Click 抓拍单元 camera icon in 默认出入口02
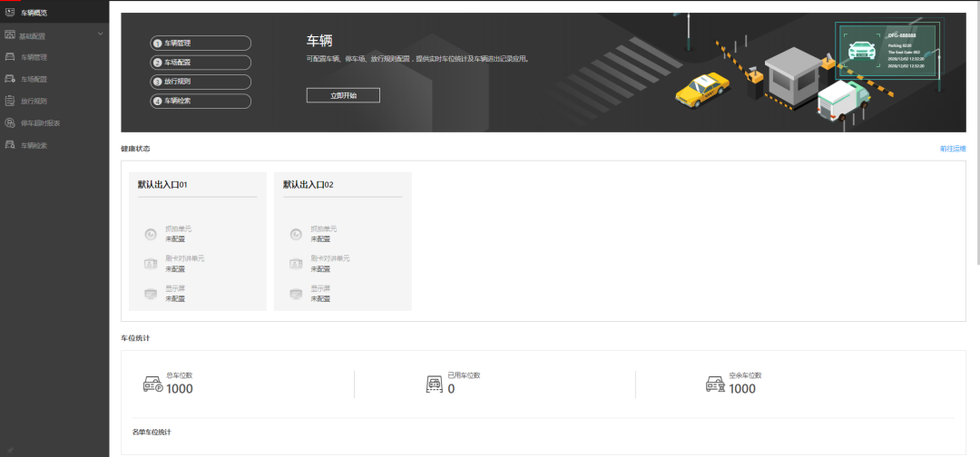This screenshot has width=980, height=457. [296, 234]
